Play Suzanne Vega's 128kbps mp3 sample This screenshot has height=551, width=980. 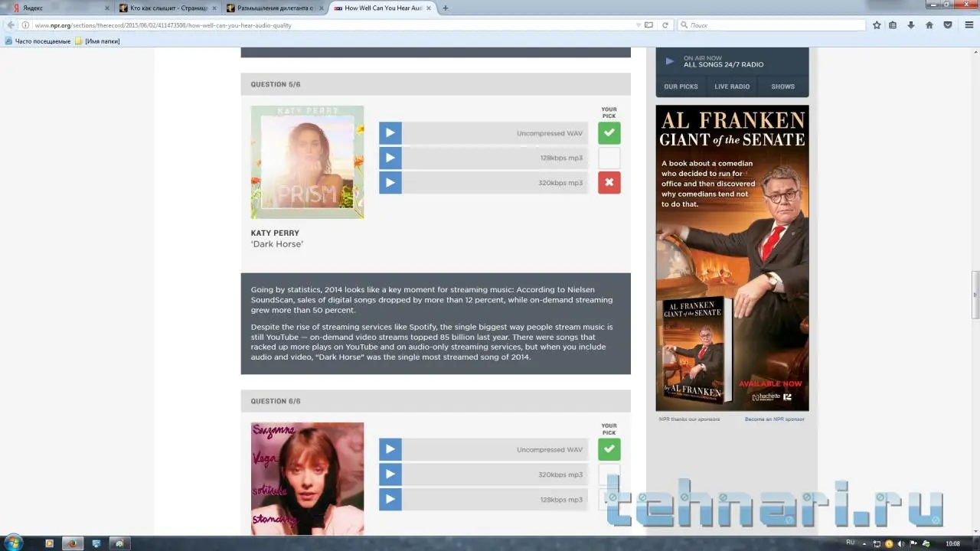coord(390,500)
